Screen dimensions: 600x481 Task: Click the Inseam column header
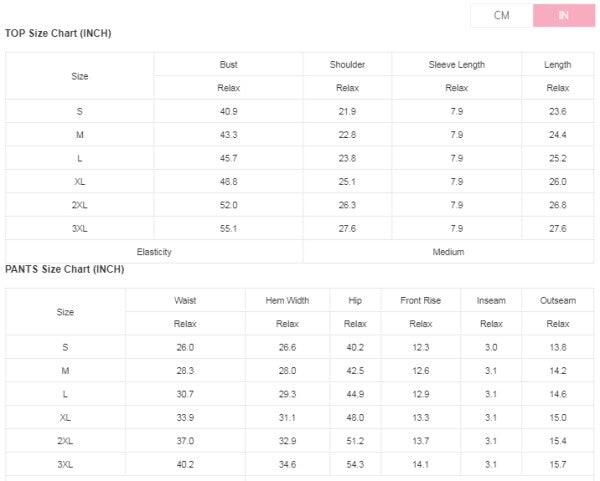(491, 300)
